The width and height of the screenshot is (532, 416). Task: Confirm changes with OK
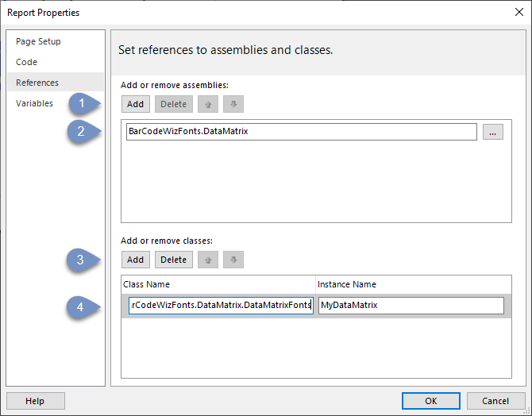click(x=431, y=401)
